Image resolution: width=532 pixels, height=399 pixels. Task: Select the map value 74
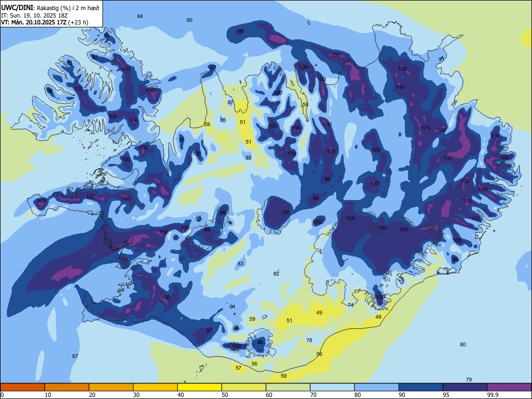point(351,305)
